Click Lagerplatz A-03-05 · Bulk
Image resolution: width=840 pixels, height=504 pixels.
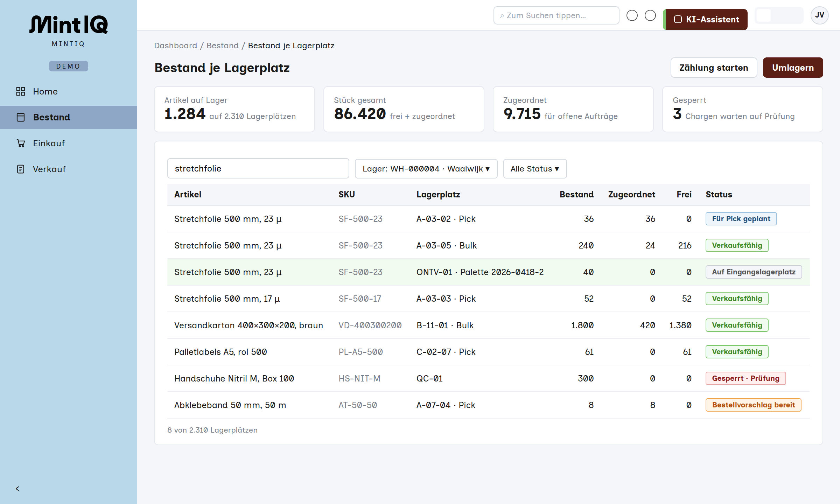[447, 245]
